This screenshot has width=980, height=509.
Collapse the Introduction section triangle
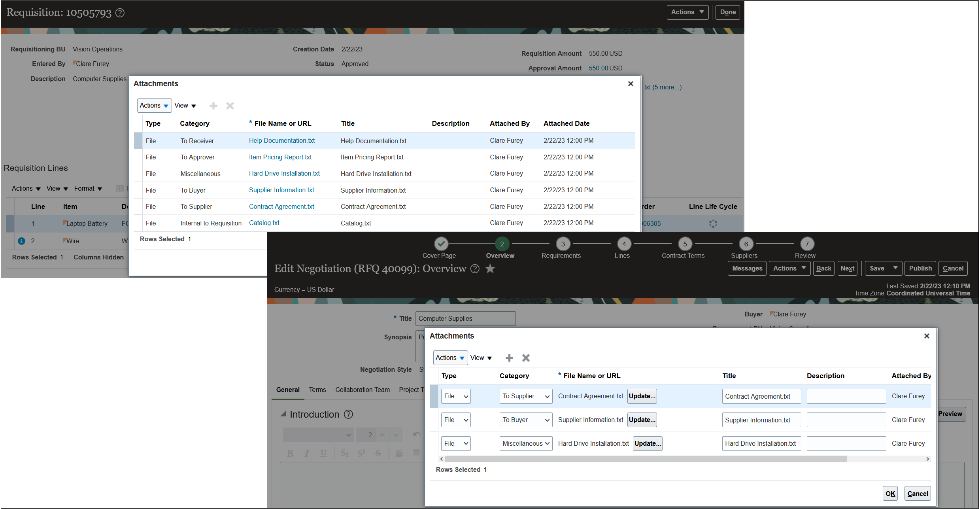click(x=283, y=414)
